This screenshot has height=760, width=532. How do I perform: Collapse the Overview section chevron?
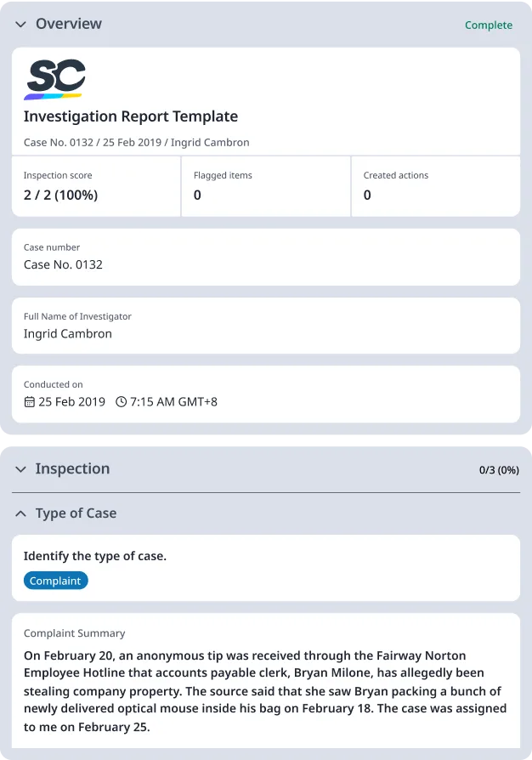pos(21,25)
